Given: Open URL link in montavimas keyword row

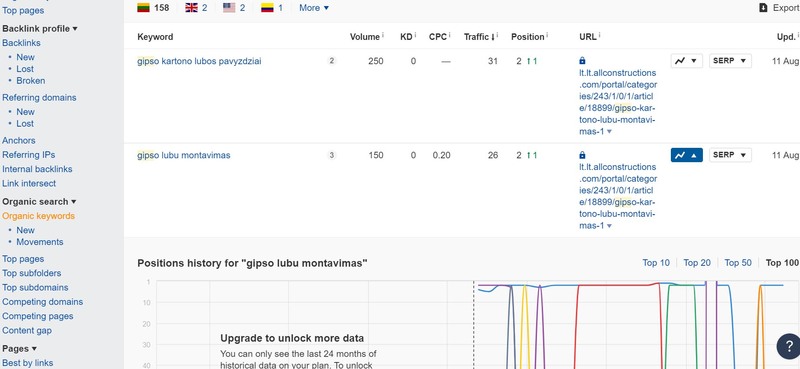Looking at the screenshot, I should point(618,196).
